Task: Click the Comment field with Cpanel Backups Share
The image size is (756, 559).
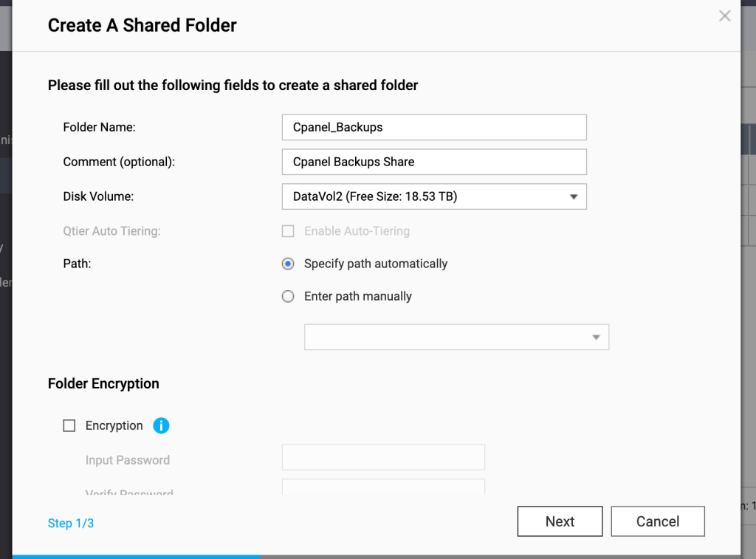Action: pyautogui.click(x=434, y=162)
